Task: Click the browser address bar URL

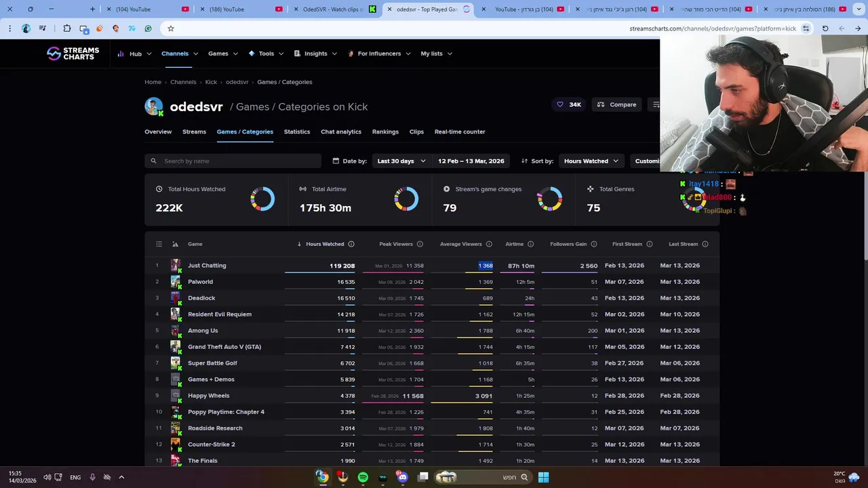Action: point(713,28)
